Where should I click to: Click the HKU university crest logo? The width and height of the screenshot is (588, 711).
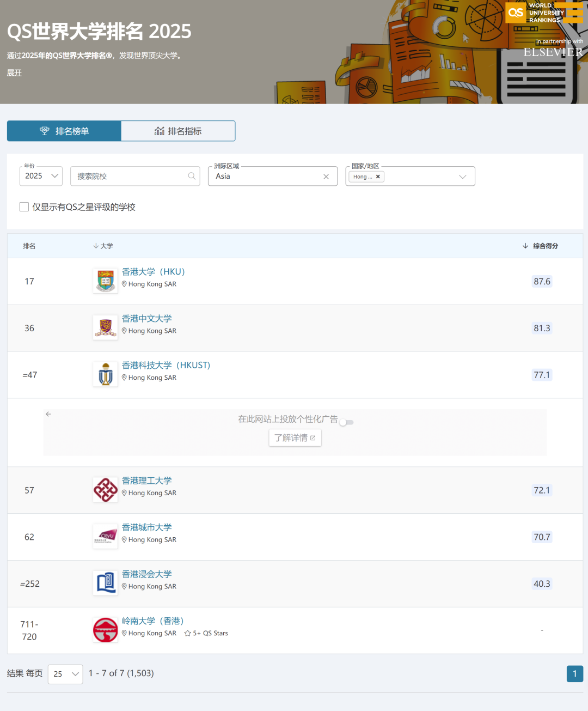click(105, 281)
